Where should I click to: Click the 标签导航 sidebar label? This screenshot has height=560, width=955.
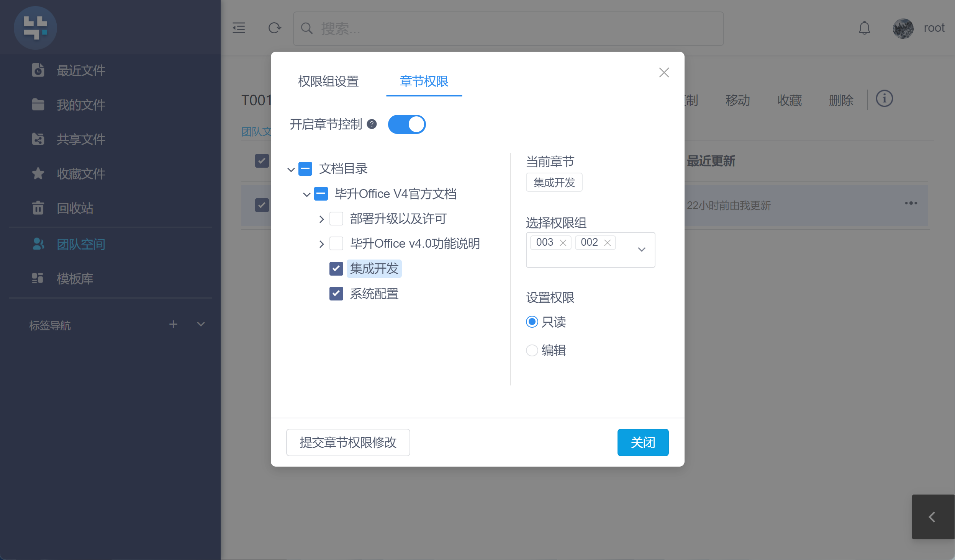point(50,325)
